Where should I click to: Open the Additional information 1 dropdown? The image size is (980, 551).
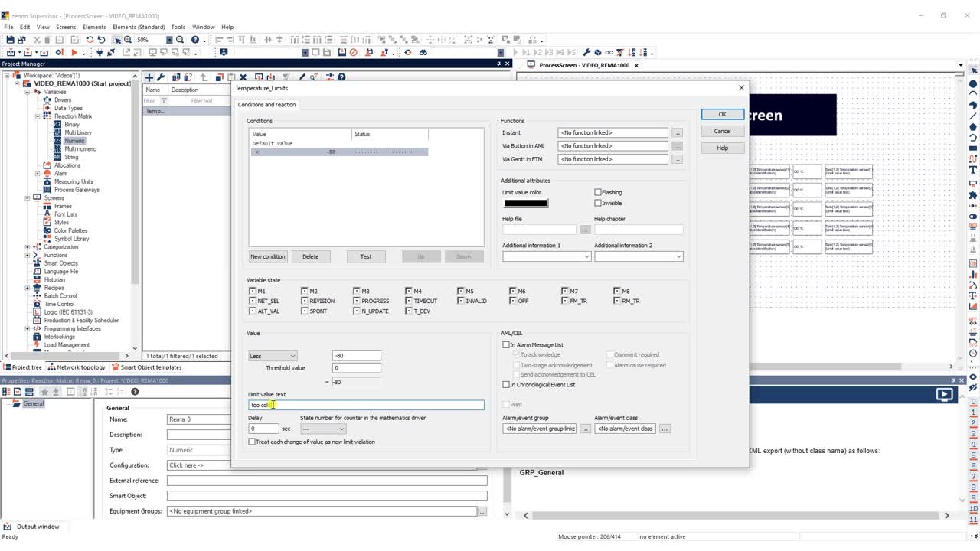547,256
